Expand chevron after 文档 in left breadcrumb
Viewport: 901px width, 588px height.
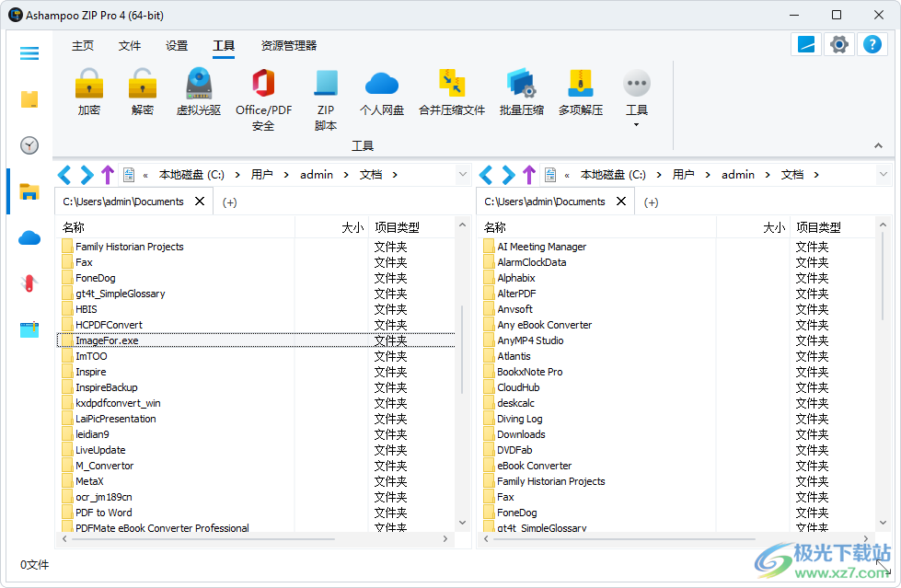point(395,175)
